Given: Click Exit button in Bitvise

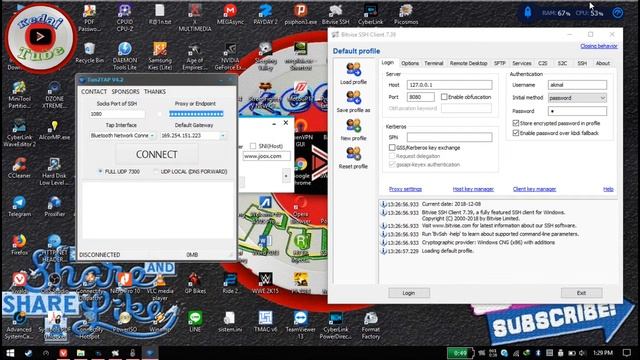Looking at the screenshot, I should 581,293.
